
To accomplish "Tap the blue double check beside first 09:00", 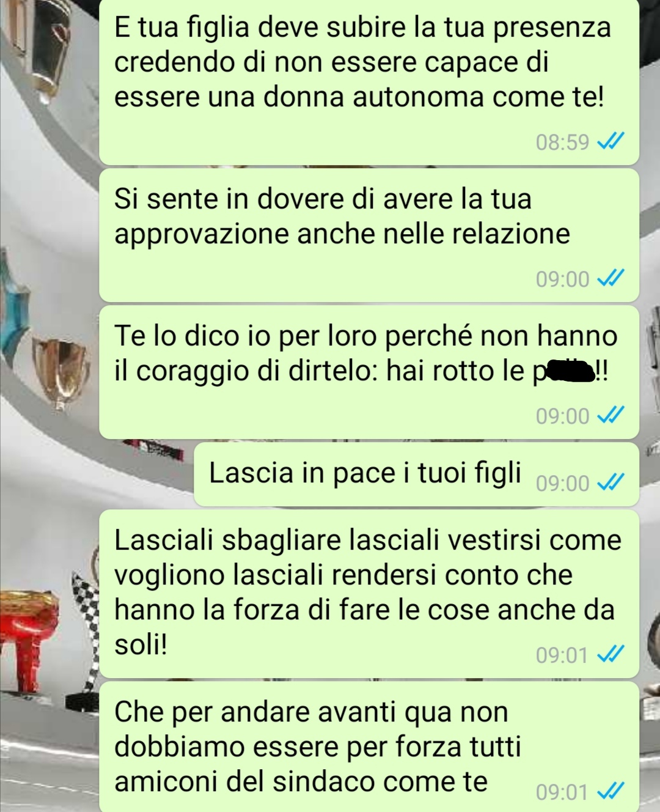I will [609, 279].
